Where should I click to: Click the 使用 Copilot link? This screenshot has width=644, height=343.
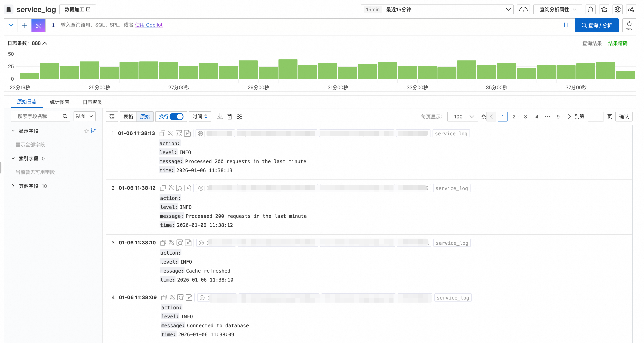149,25
